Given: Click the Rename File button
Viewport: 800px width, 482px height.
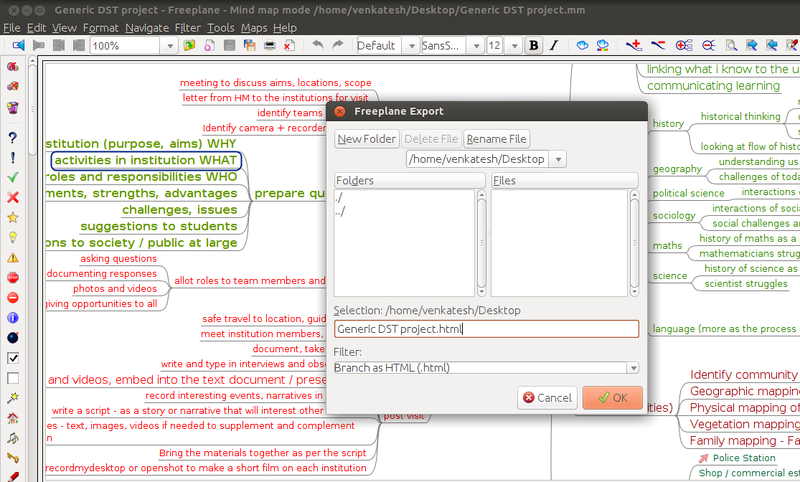Looking at the screenshot, I should coord(496,139).
